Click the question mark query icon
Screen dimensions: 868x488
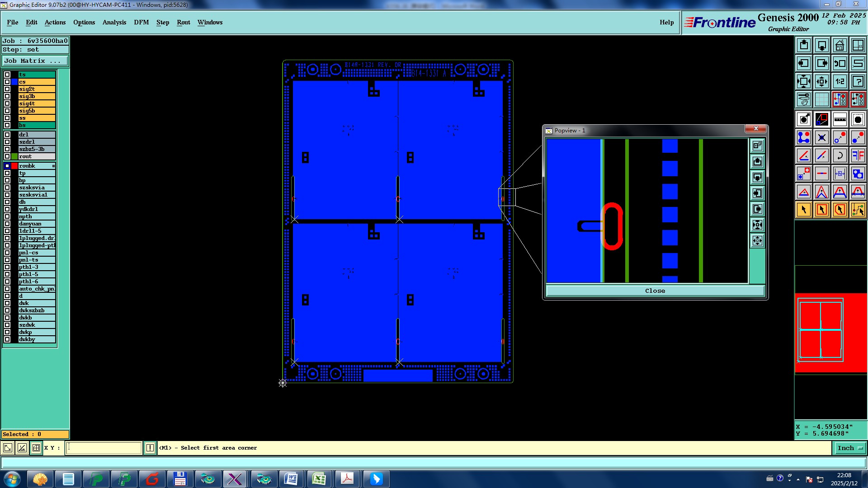tap(858, 81)
